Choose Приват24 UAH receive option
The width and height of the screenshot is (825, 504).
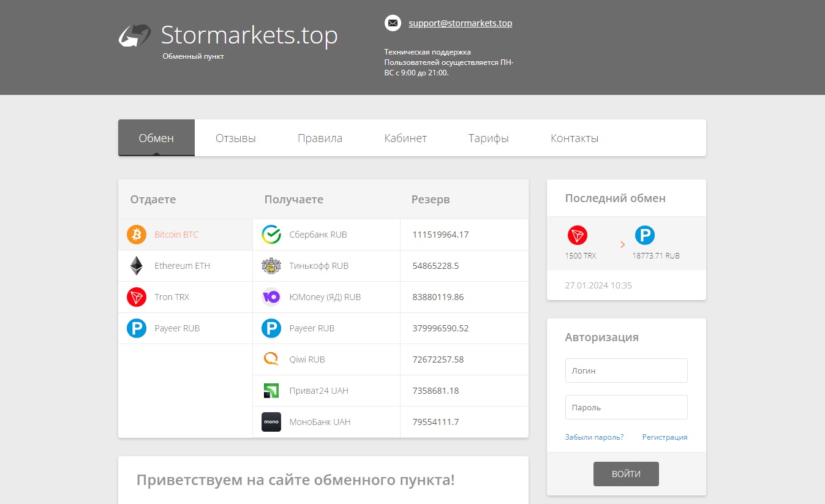pos(326,391)
